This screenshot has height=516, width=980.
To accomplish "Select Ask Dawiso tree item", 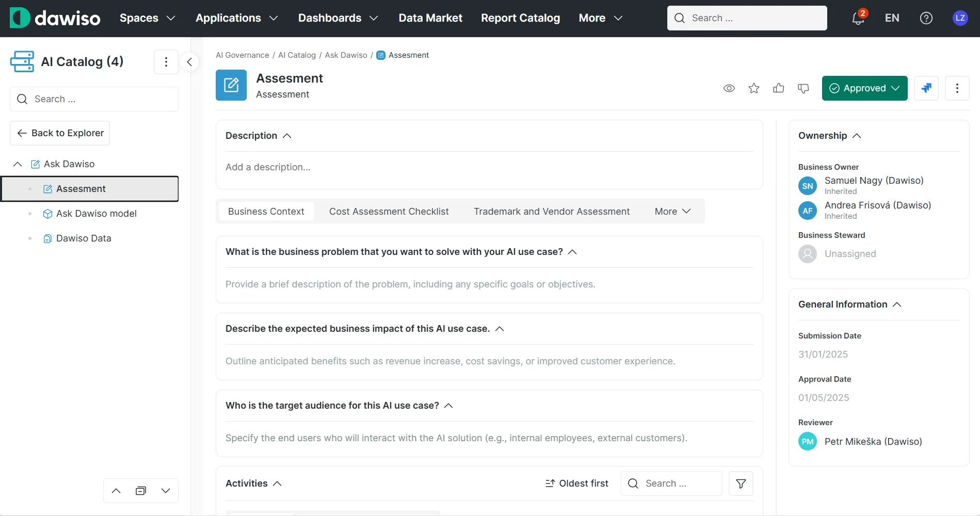I will [x=69, y=164].
